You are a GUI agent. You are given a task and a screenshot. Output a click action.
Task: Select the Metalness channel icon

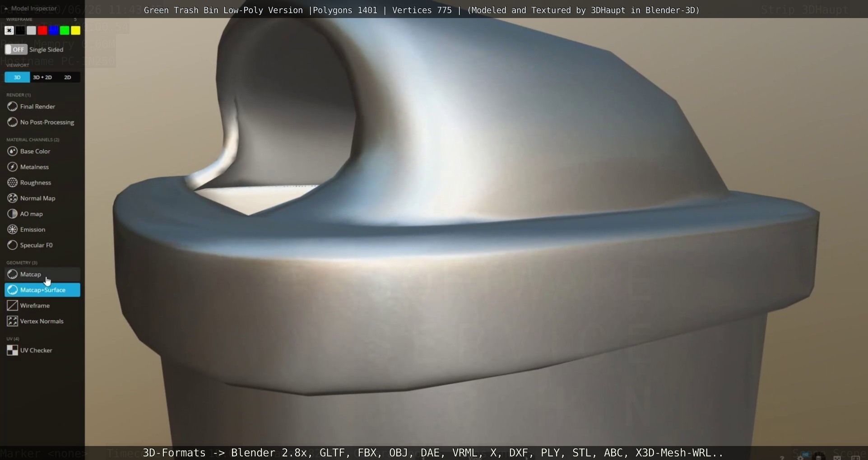click(13, 167)
